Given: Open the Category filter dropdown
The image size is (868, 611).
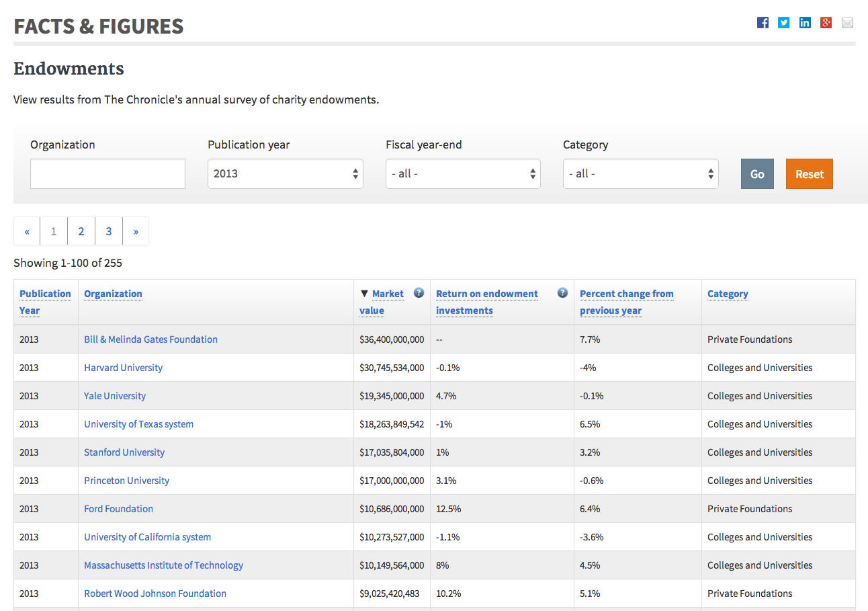Looking at the screenshot, I should point(641,173).
